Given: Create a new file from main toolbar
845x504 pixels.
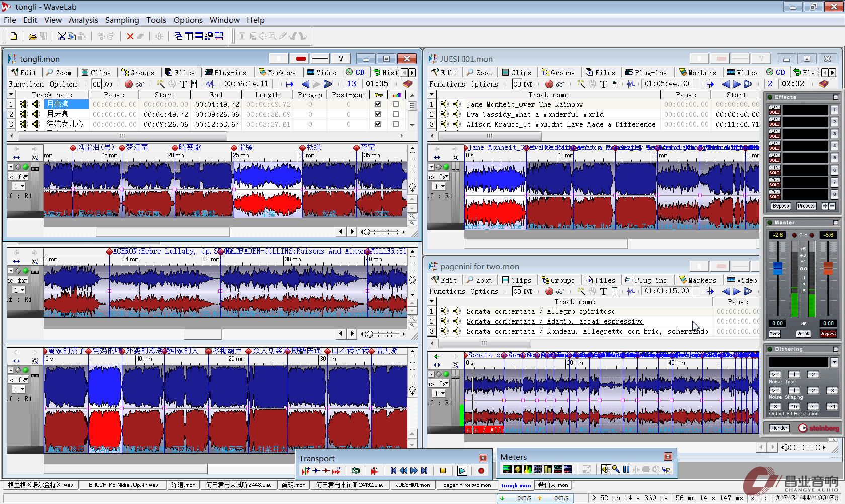Looking at the screenshot, I should pyautogui.click(x=14, y=36).
